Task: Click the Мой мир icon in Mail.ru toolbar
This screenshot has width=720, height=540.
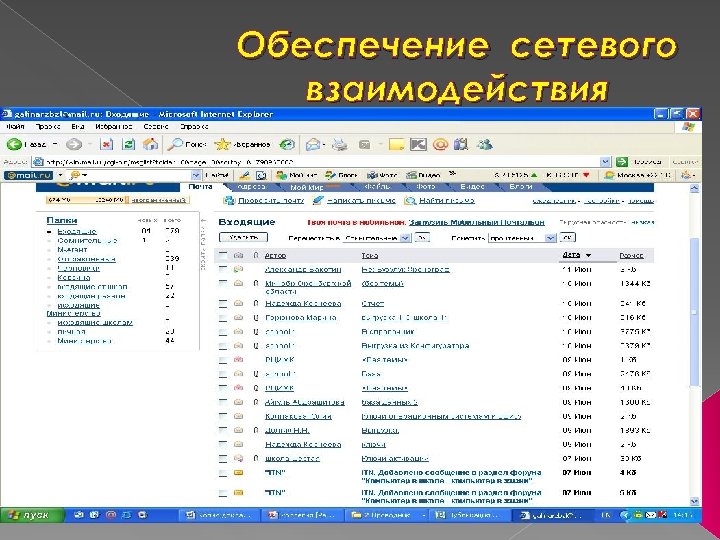Action: pyautogui.click(x=281, y=175)
